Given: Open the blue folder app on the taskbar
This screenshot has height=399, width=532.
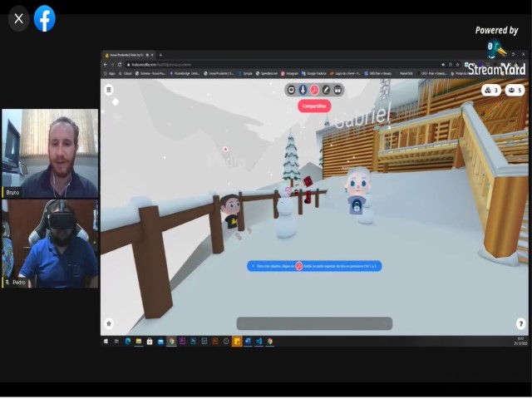Looking at the screenshot, I should click(160, 342).
